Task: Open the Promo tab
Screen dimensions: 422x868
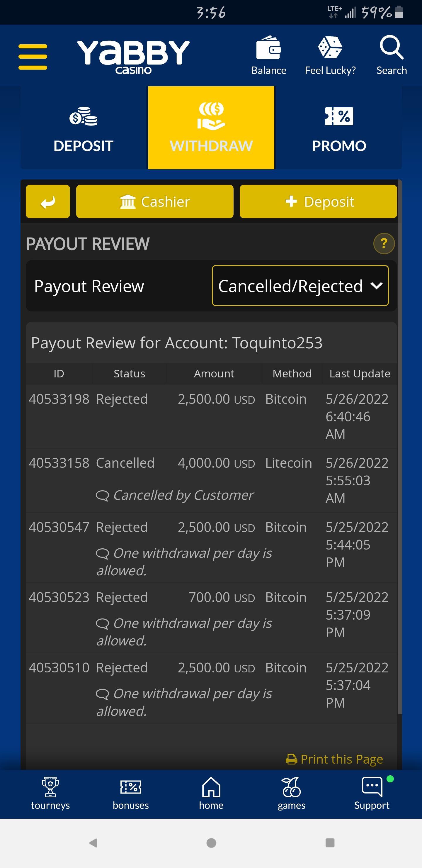Action: coord(339,128)
